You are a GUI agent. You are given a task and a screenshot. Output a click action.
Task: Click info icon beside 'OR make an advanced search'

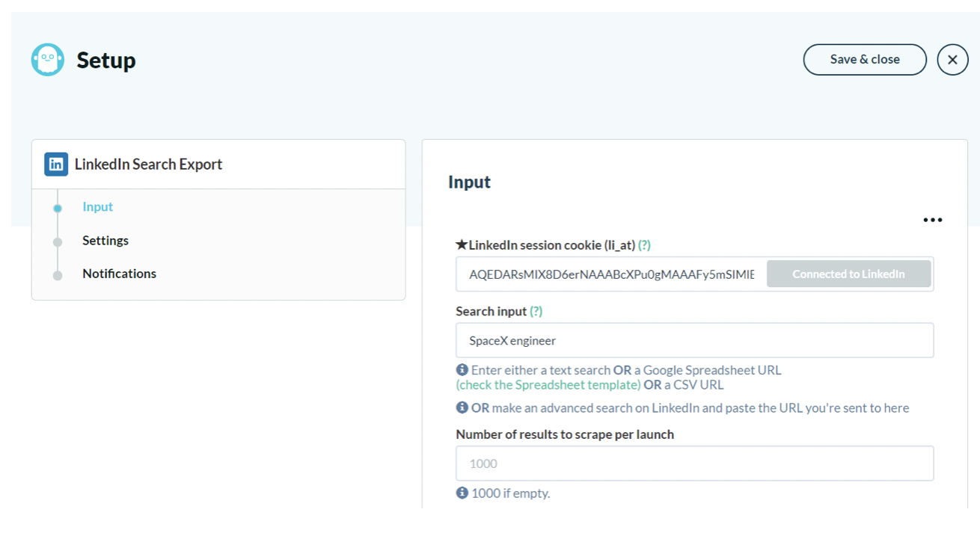pos(462,407)
